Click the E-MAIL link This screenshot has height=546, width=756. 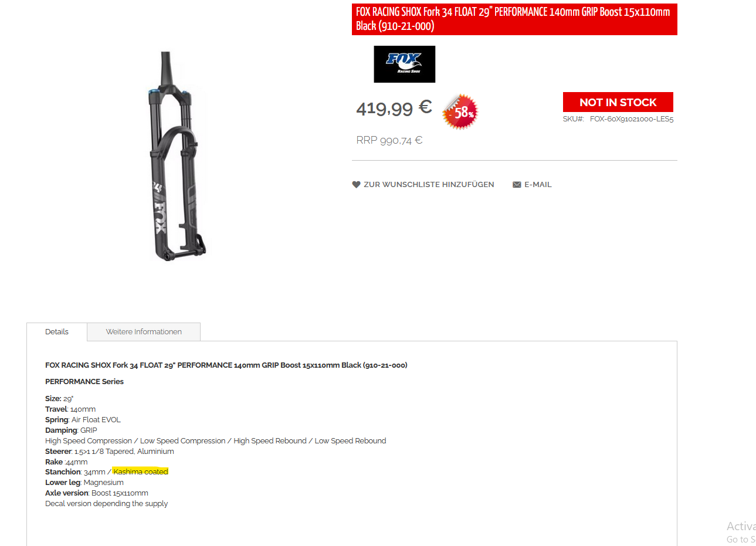[538, 185]
